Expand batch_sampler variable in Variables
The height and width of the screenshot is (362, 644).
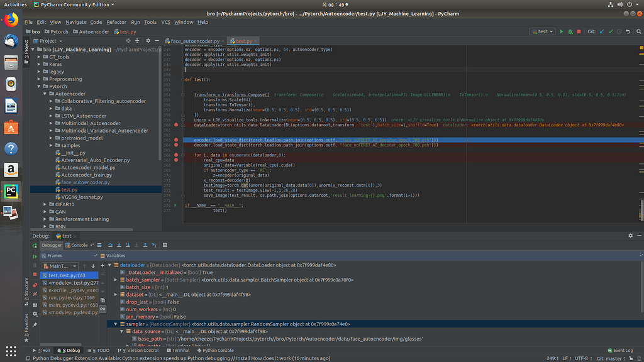116,280
